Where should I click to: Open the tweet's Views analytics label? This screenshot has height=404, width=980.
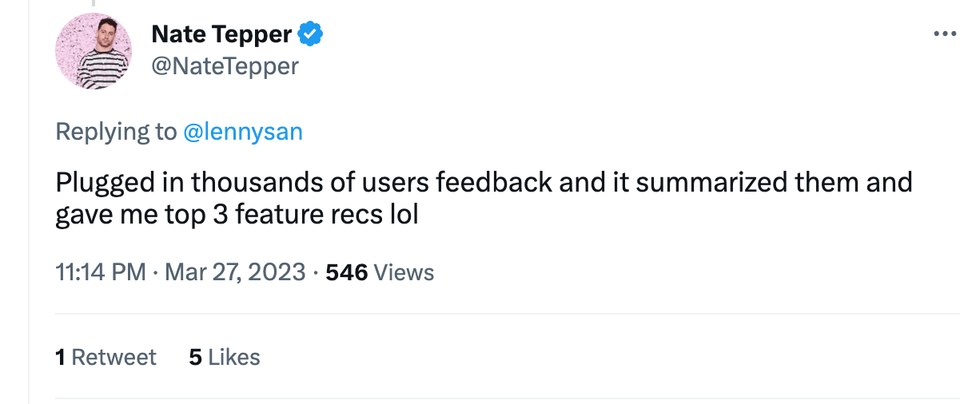[x=404, y=272]
